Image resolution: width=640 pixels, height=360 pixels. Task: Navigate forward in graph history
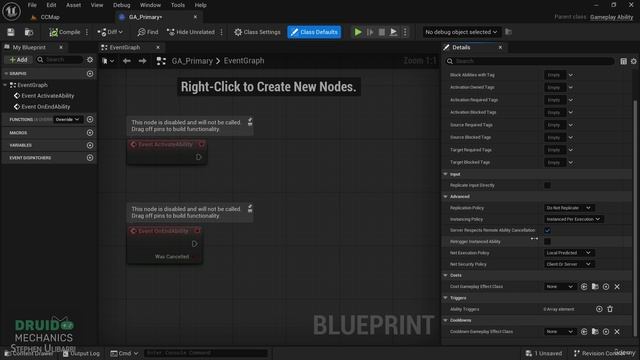[x=142, y=61]
